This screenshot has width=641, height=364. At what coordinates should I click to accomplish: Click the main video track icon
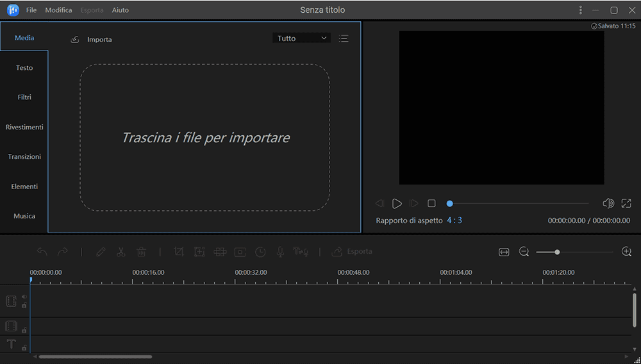tap(11, 301)
